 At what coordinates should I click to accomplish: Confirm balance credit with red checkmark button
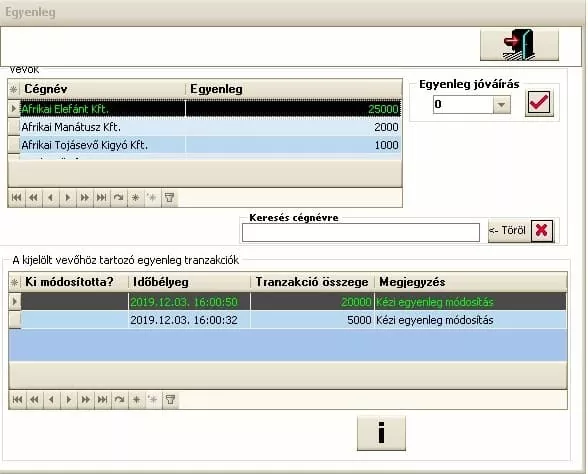[x=539, y=103]
